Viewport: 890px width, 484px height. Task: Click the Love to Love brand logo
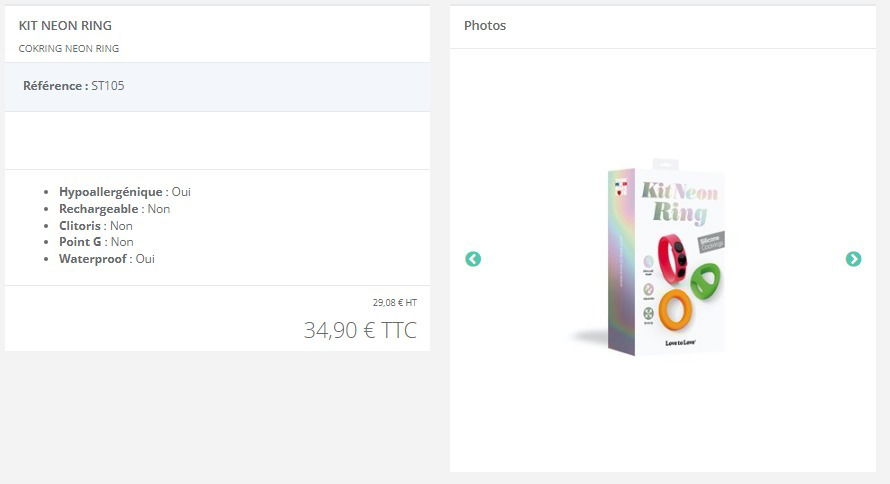click(x=681, y=343)
